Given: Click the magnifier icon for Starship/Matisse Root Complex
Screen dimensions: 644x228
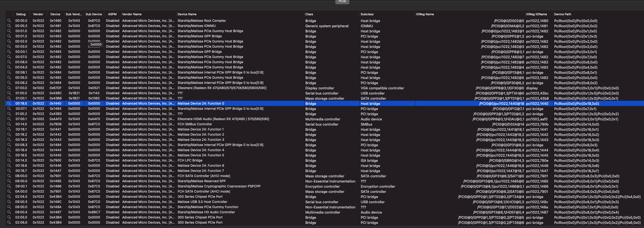Looking at the screenshot, I should coord(9,21).
